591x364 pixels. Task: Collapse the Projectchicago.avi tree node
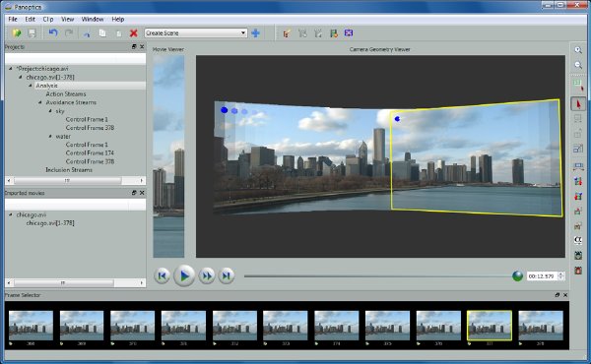11,69
